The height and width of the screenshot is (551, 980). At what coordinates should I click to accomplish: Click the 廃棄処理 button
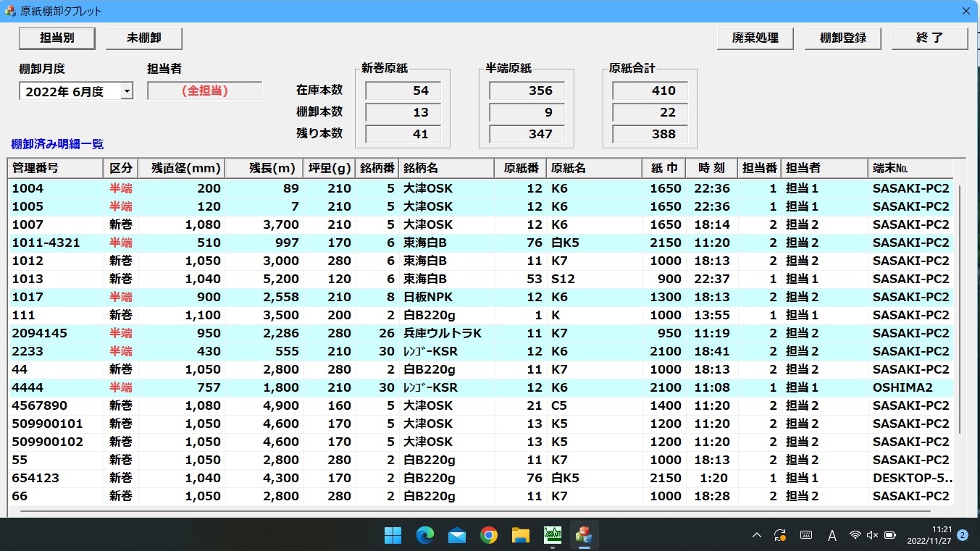(x=755, y=38)
